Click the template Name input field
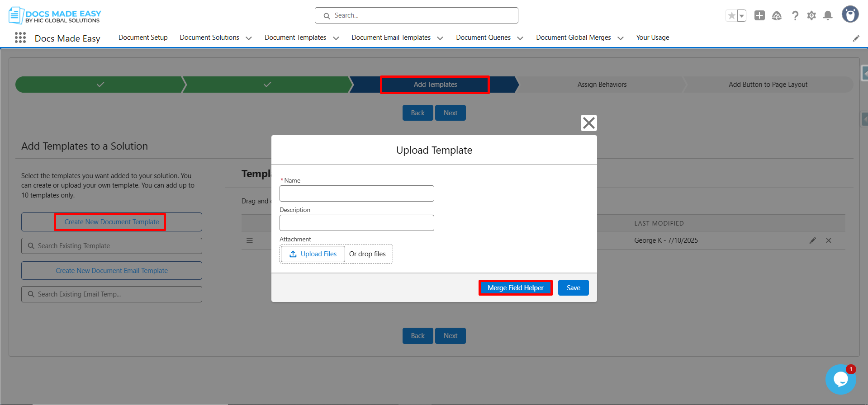The height and width of the screenshot is (405, 868). 356,193
